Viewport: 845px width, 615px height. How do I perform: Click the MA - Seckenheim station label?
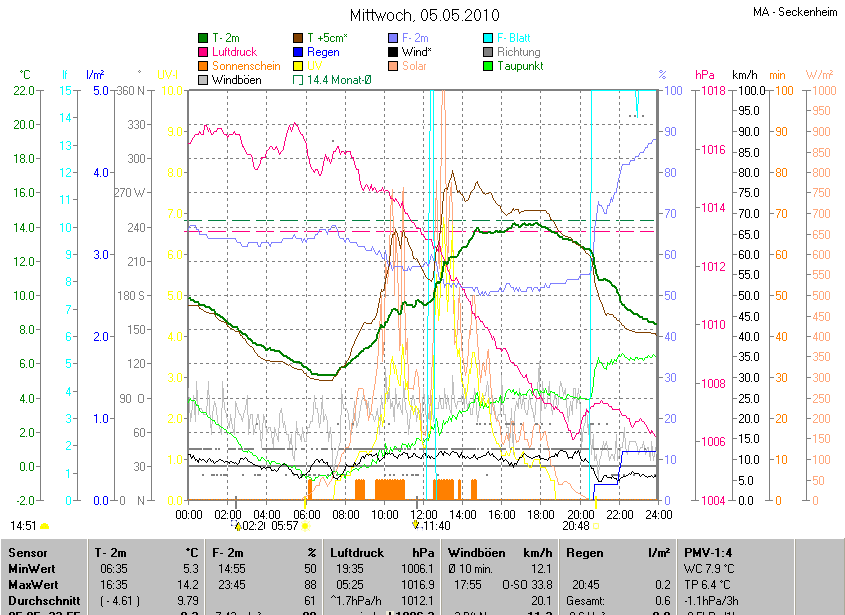coord(793,12)
